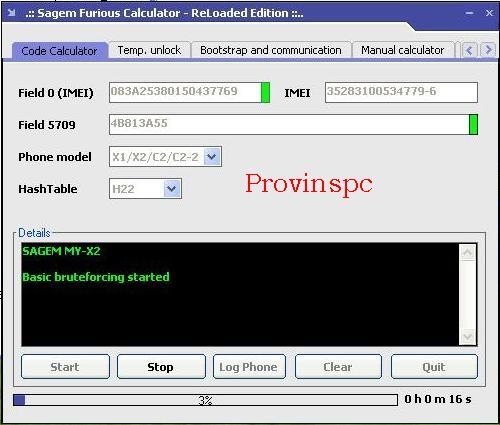Click the window menu arrow icon in title bar
500x425 pixels.
[x=12, y=13]
